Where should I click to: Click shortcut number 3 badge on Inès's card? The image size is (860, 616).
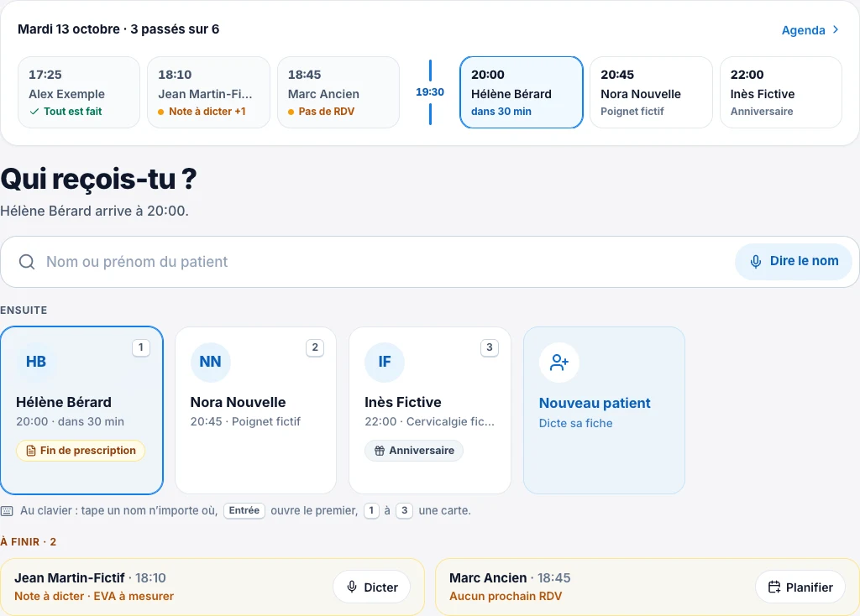tap(490, 347)
